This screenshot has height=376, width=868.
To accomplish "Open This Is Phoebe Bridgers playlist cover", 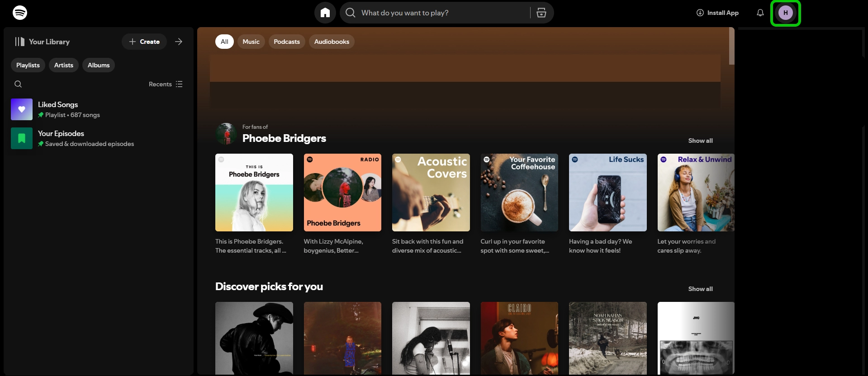I will (254, 193).
